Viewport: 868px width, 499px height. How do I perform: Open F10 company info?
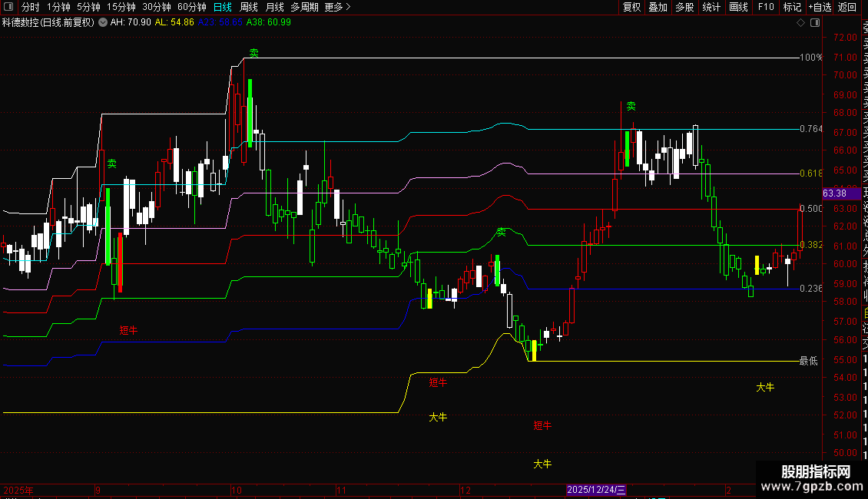tap(766, 7)
